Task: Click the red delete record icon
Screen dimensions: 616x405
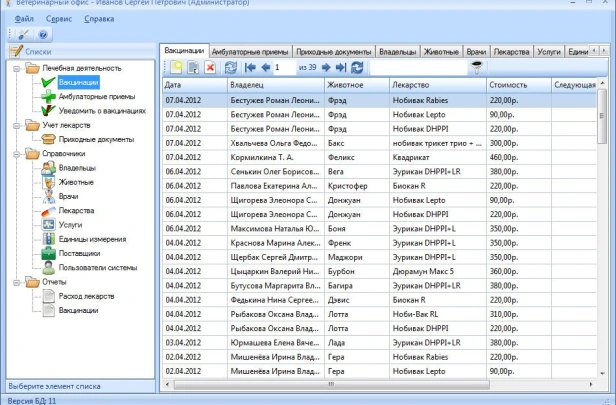Action: (x=211, y=67)
